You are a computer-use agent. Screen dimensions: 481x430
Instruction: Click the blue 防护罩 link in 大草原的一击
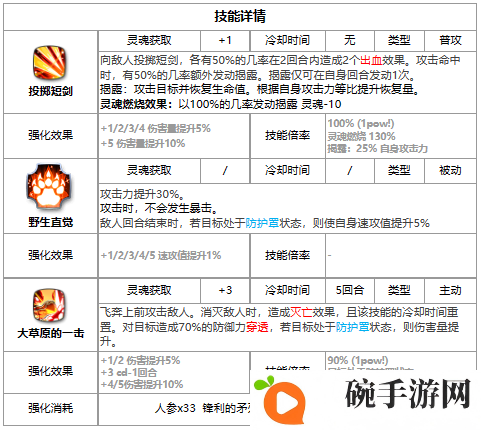[x=352, y=327]
